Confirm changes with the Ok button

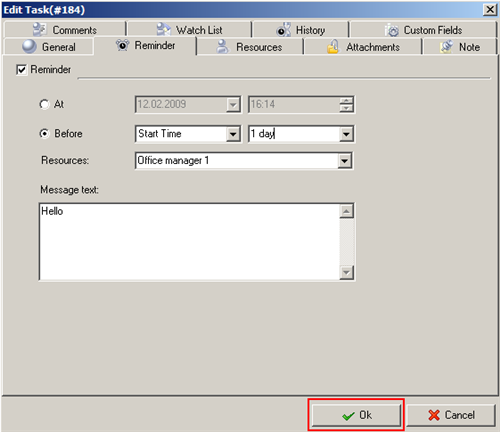pyautogui.click(x=356, y=415)
